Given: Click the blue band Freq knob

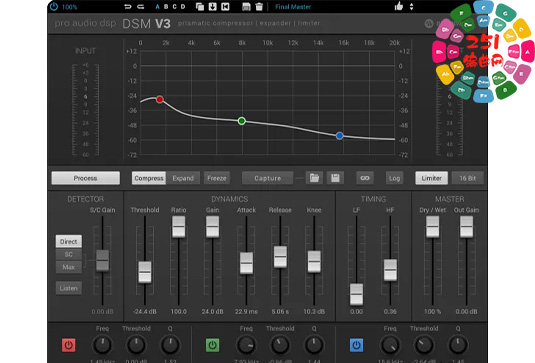Looking at the screenshot, I should tap(390, 345).
